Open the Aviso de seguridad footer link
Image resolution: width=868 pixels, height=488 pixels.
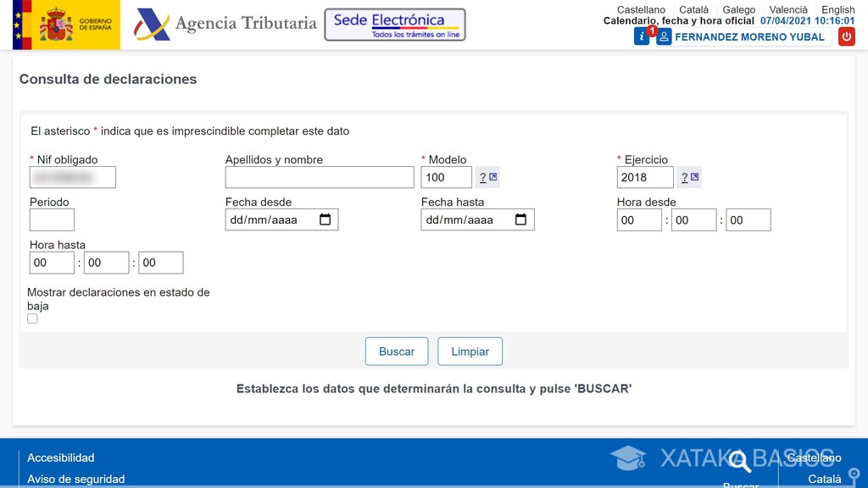coord(75,480)
